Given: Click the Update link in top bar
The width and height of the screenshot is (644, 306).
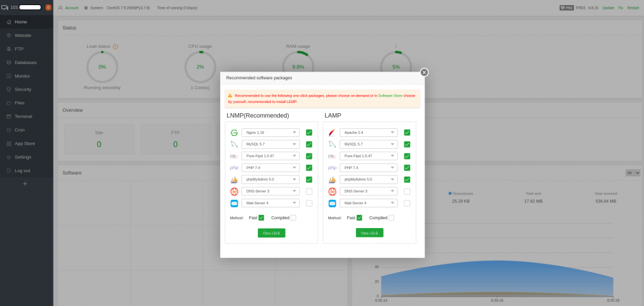Looking at the screenshot, I should 608,8.
